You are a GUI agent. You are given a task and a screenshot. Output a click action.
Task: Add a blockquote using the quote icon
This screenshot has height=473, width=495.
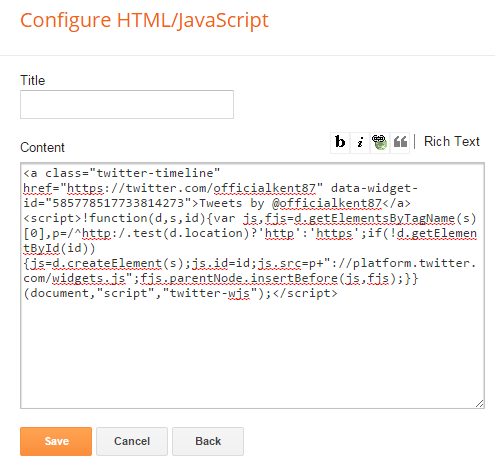(400, 142)
